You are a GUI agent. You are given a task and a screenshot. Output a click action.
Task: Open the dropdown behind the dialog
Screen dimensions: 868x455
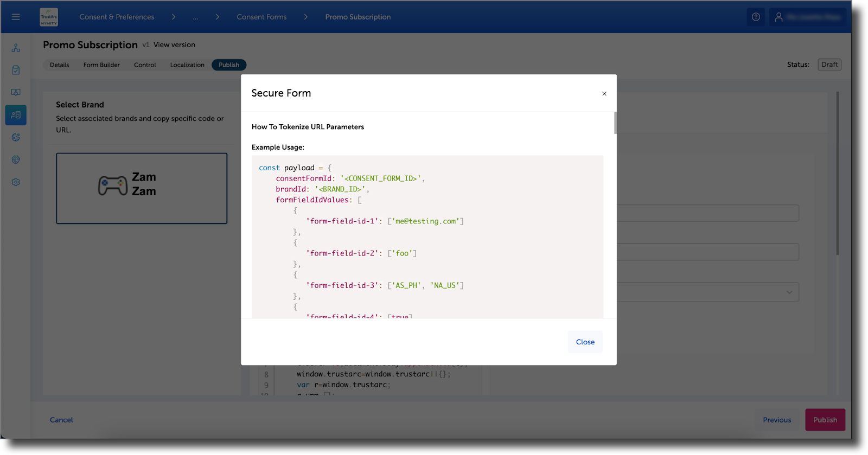coord(708,292)
